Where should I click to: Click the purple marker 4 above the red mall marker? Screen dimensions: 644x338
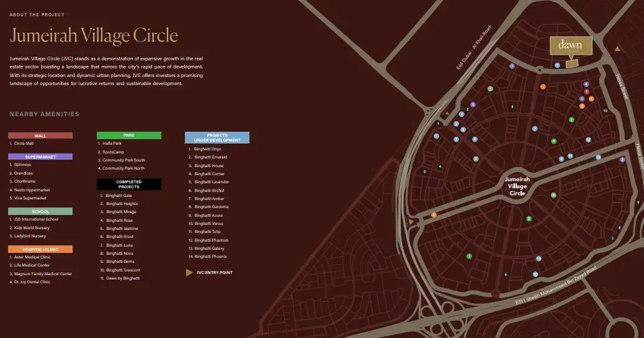pyautogui.click(x=586, y=84)
